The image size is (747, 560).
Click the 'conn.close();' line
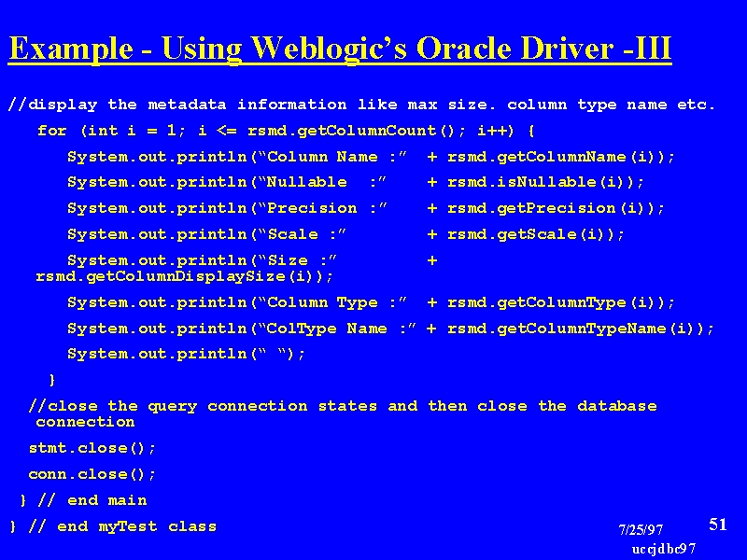92,475
